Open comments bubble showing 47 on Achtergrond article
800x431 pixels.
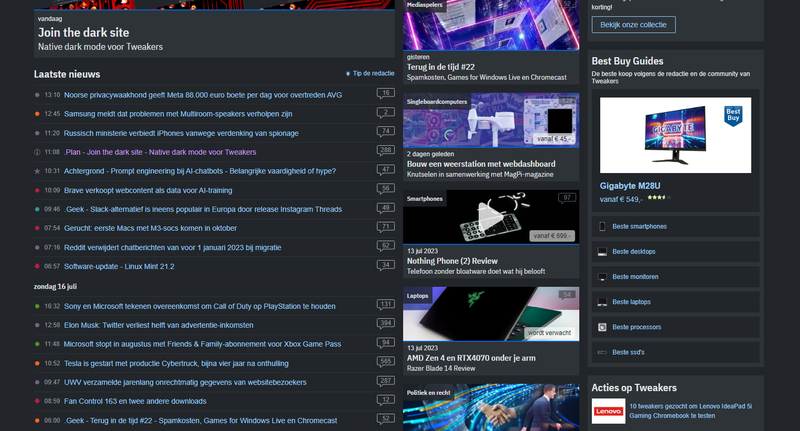pyautogui.click(x=386, y=170)
